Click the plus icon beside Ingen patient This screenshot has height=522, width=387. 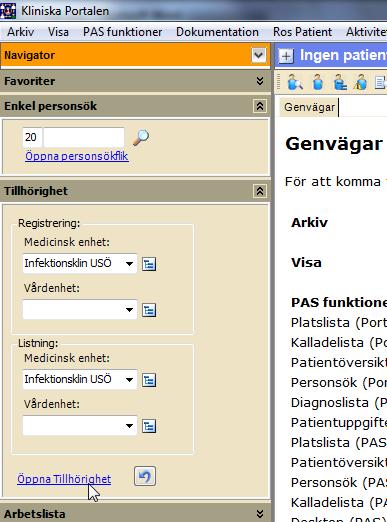[x=286, y=56]
